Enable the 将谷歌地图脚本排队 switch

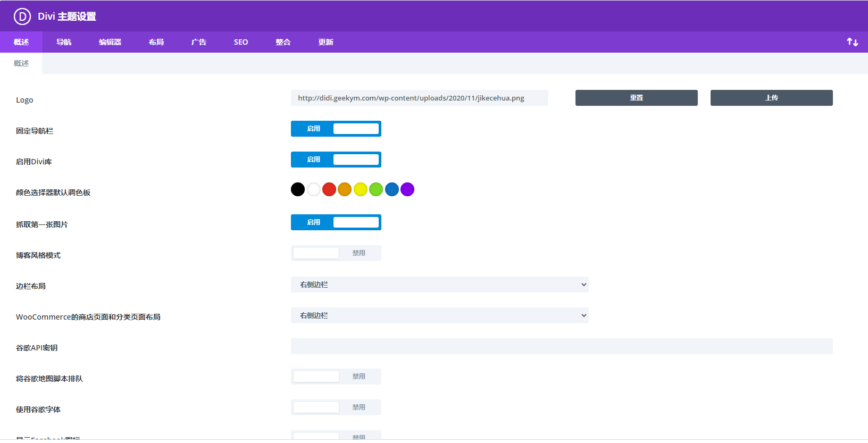[x=336, y=377]
